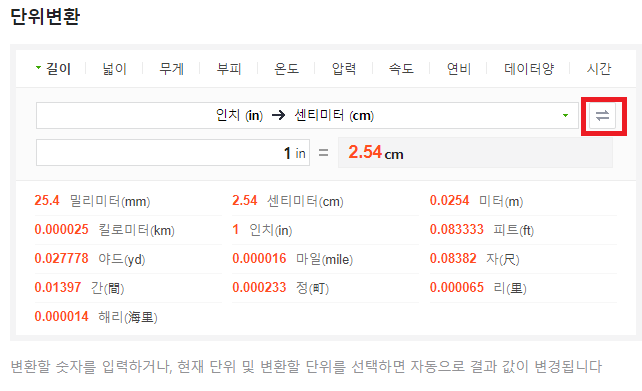
Task: Select the 1 인치(in) result
Action: pyautogui.click(x=262, y=230)
